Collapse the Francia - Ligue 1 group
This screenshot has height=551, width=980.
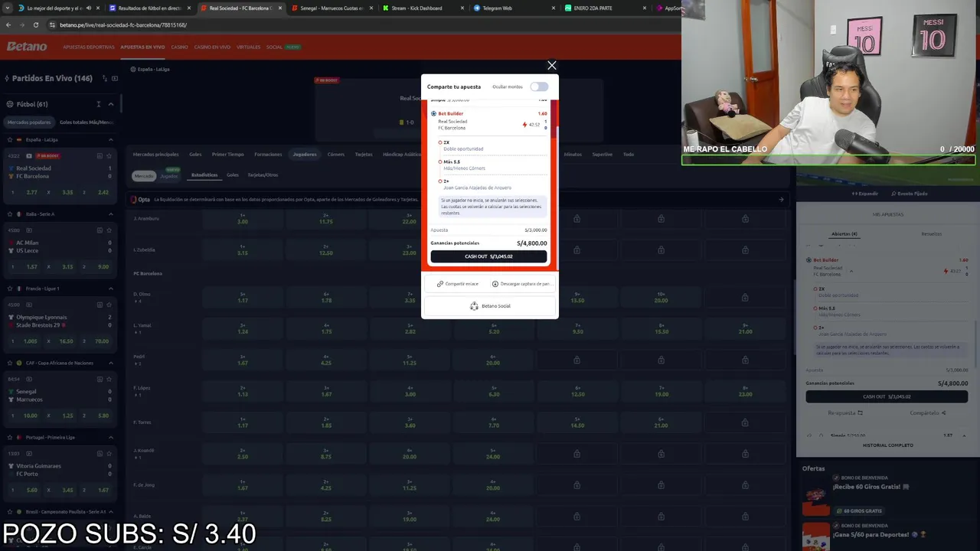click(x=110, y=289)
